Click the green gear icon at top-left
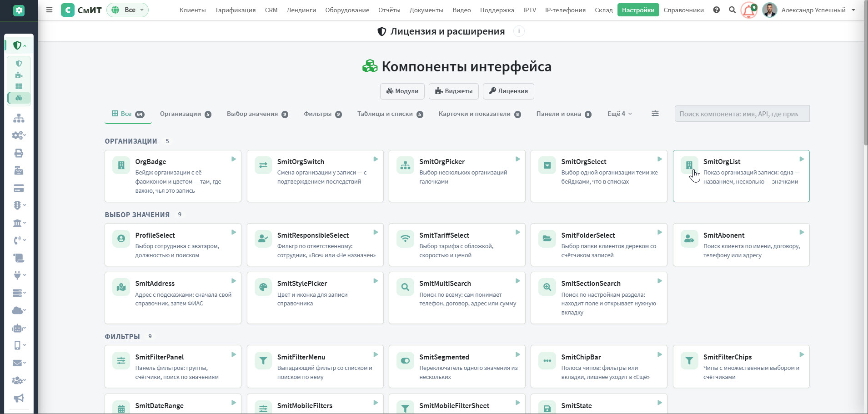 (19, 10)
